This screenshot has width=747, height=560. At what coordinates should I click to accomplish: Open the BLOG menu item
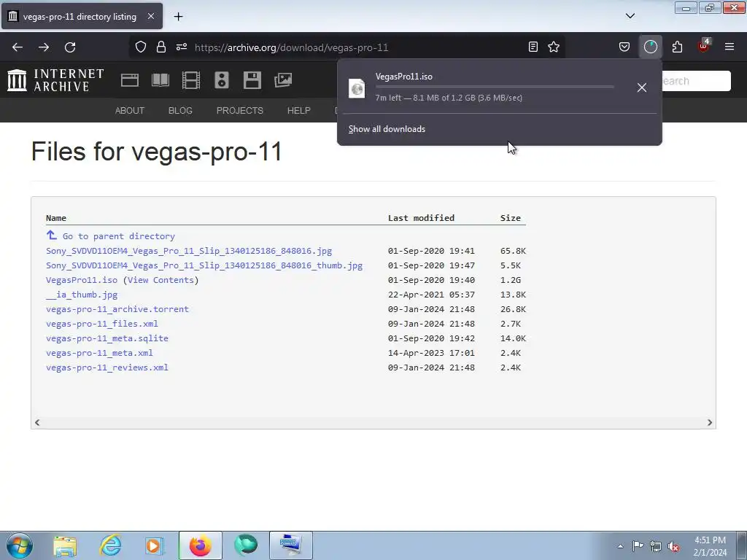(x=180, y=111)
